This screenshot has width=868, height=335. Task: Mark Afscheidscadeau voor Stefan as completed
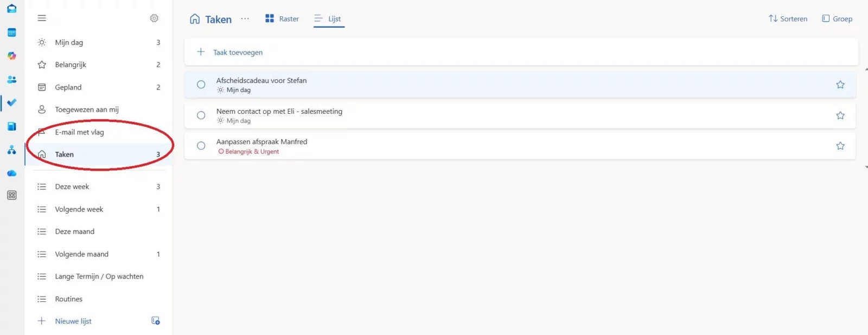click(201, 85)
